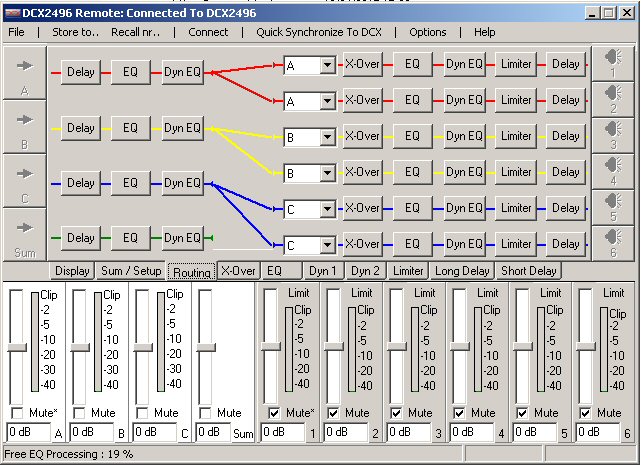
Task: Switch to the Dyn 1 tab
Action: [x=323, y=271]
